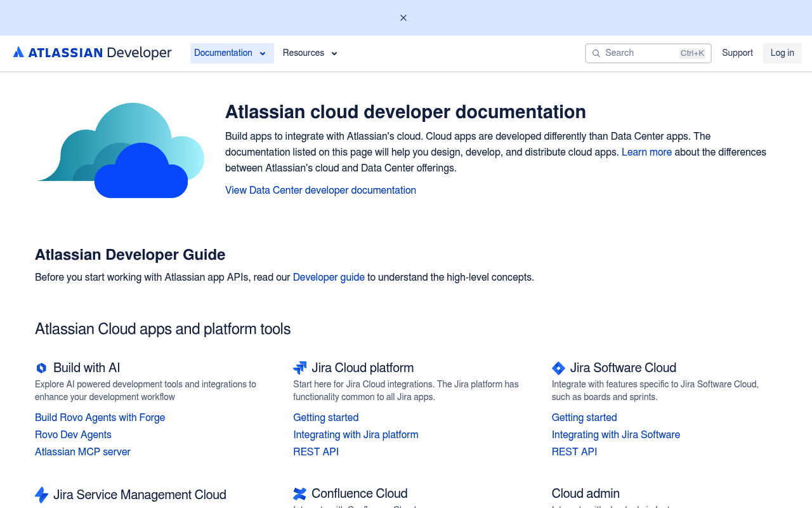Open the Rovo Dev Agents link
The width and height of the screenshot is (812, 508).
(73, 435)
